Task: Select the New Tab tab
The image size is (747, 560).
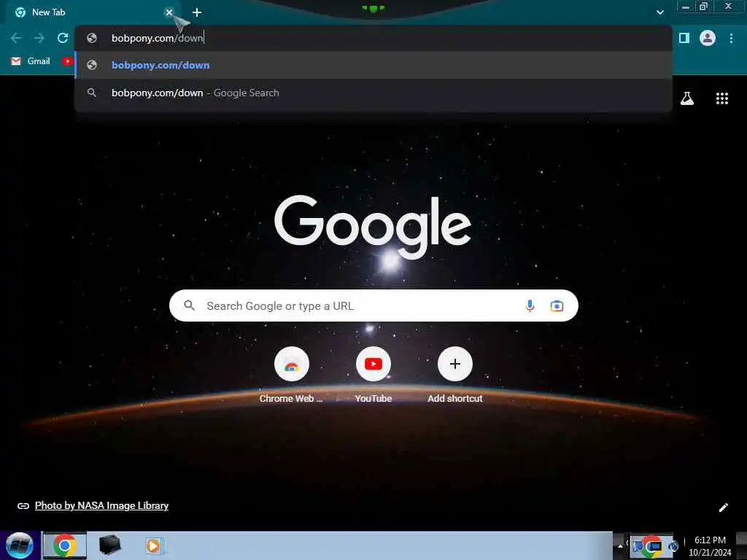Action: 90,12
